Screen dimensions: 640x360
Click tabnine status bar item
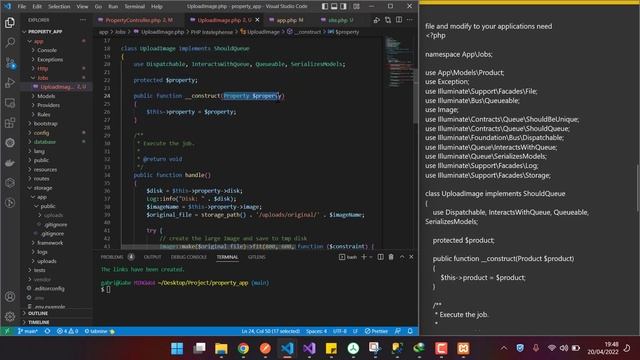(x=99, y=331)
